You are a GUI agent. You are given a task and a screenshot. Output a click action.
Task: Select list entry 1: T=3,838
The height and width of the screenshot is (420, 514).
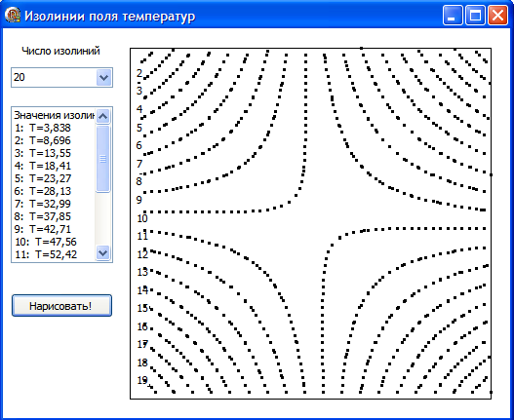43,128
